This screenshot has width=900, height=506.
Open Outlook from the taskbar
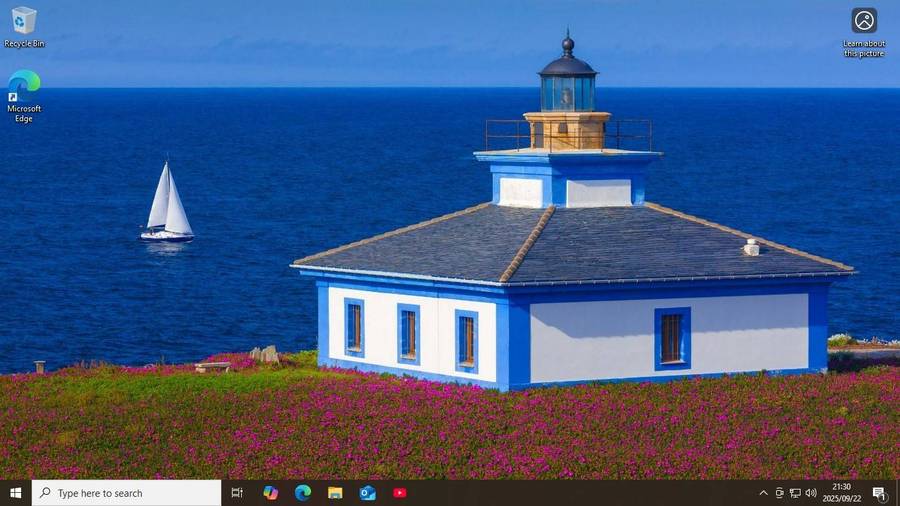coord(367,493)
